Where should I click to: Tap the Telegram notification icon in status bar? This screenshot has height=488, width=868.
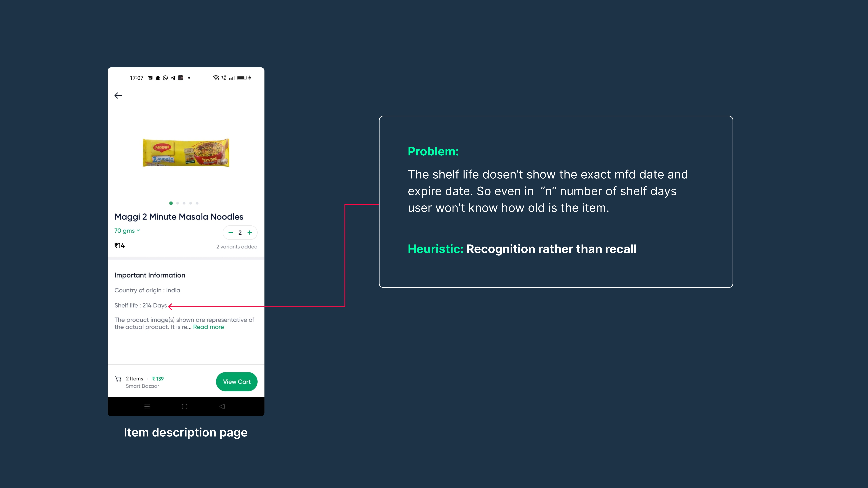[173, 78]
